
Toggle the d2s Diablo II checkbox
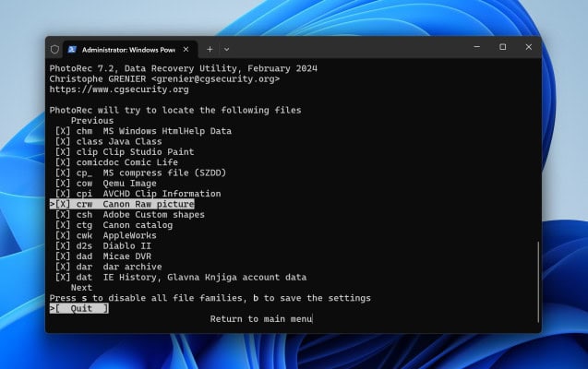(x=63, y=246)
